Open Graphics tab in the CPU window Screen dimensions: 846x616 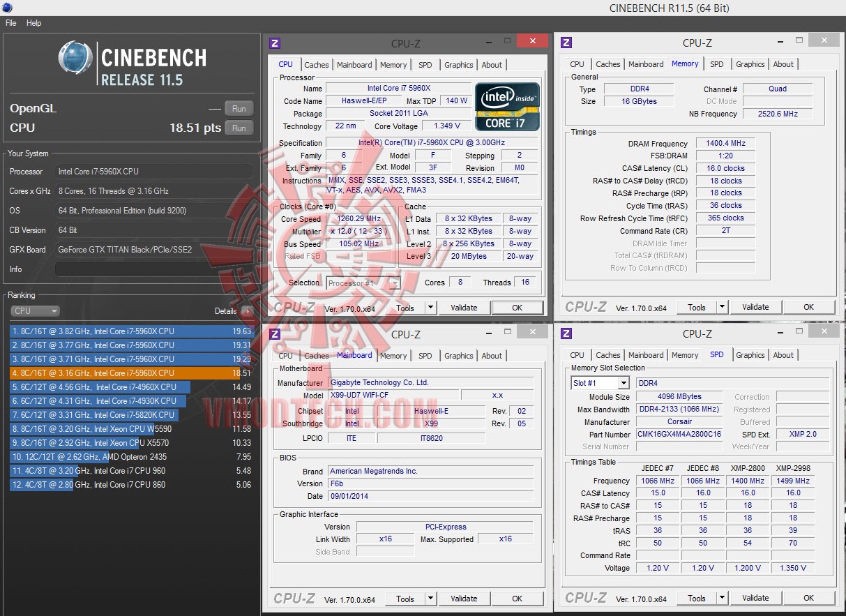coord(459,65)
